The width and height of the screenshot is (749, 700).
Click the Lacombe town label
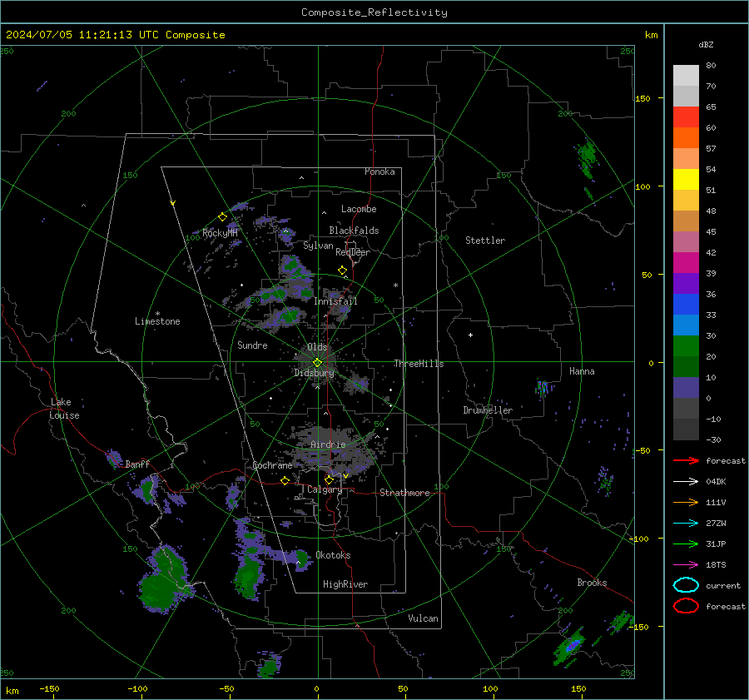[x=359, y=209]
